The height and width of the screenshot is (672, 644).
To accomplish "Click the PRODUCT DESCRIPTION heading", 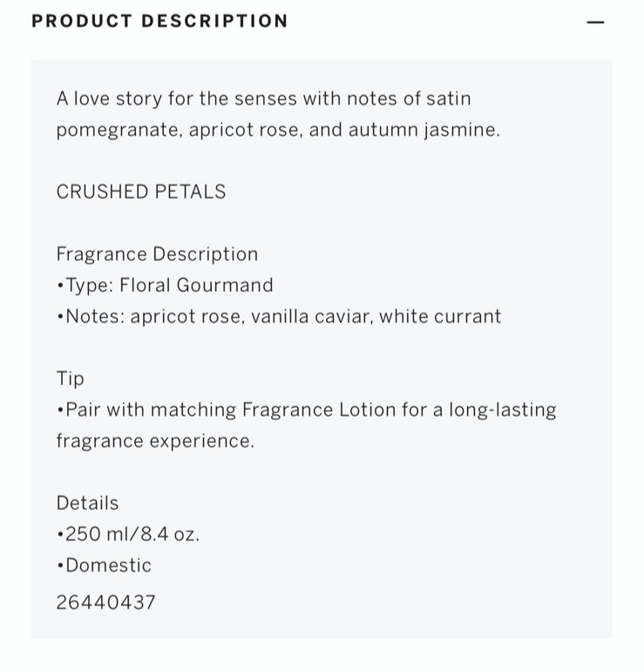I will point(159,21).
